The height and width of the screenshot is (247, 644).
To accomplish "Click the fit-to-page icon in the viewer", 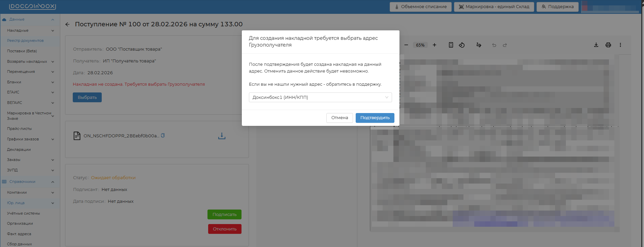I will (x=451, y=45).
